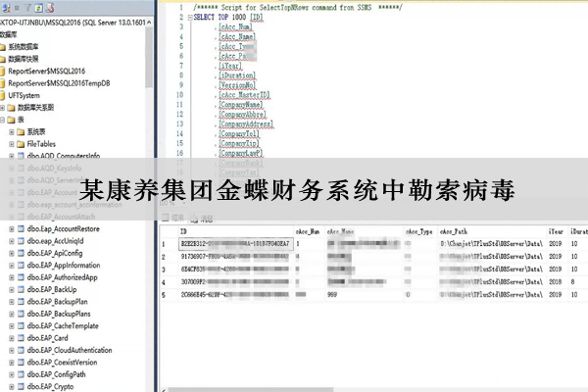Click the table icon of dbo.EAP_Card
The width and height of the screenshot is (588, 392).
point(21,338)
